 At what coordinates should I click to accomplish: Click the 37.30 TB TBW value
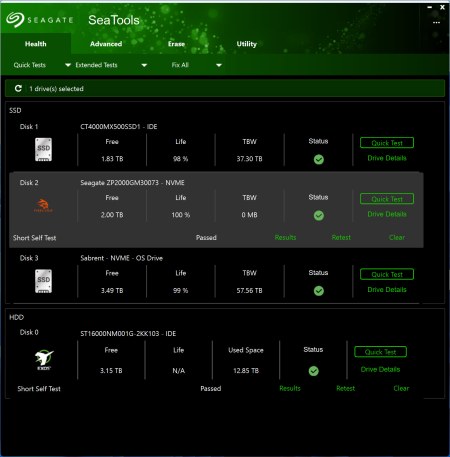click(249, 159)
